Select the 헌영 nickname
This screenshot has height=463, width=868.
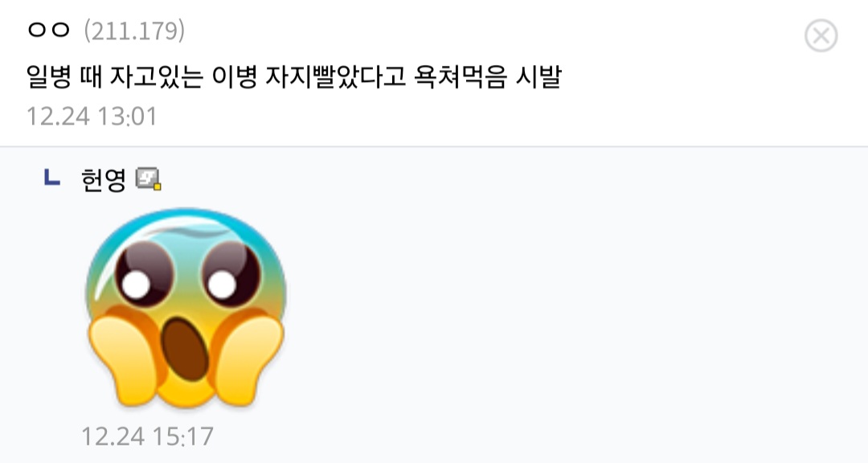(104, 179)
